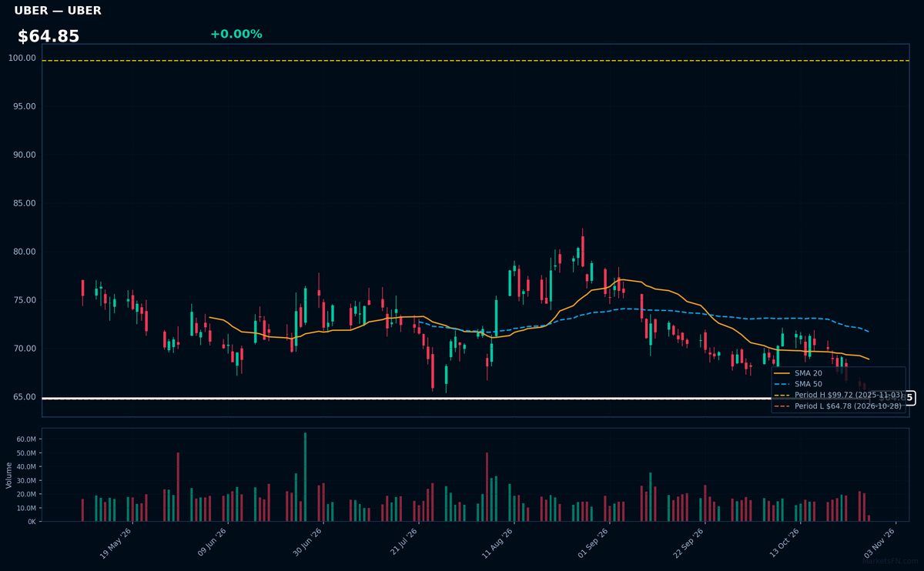The height and width of the screenshot is (571, 924).
Task: Pick the 19 May '26 date label
Action: 116,542
